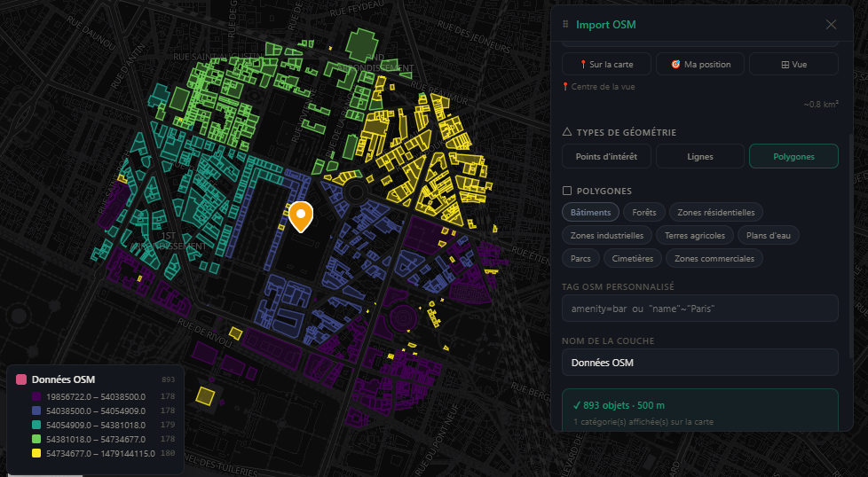Click the teal legend swatch

coord(36,425)
